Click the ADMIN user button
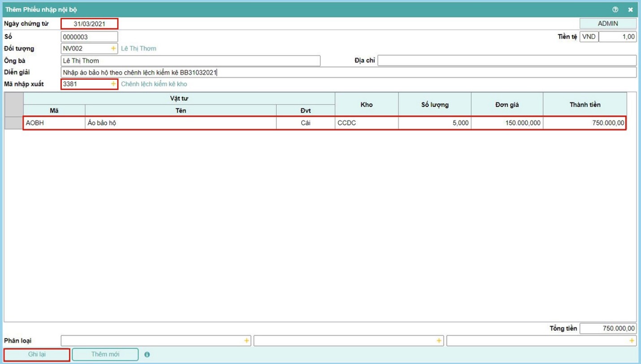Image resolution: width=641 pixels, height=364 pixels. 608,24
